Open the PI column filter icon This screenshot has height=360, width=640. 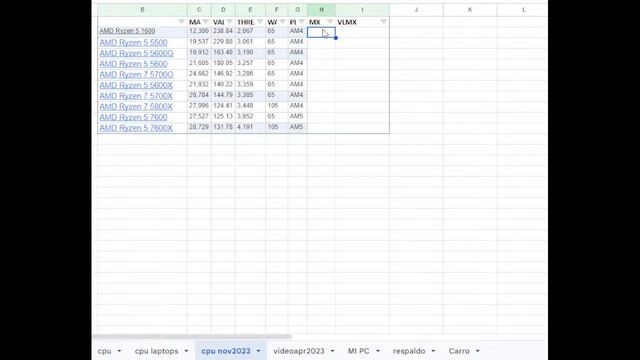(302, 22)
